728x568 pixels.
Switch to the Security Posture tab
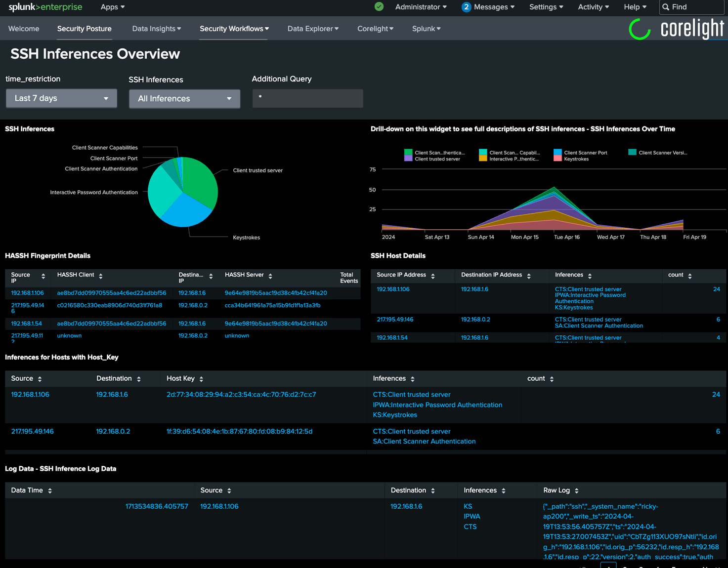[84, 29]
